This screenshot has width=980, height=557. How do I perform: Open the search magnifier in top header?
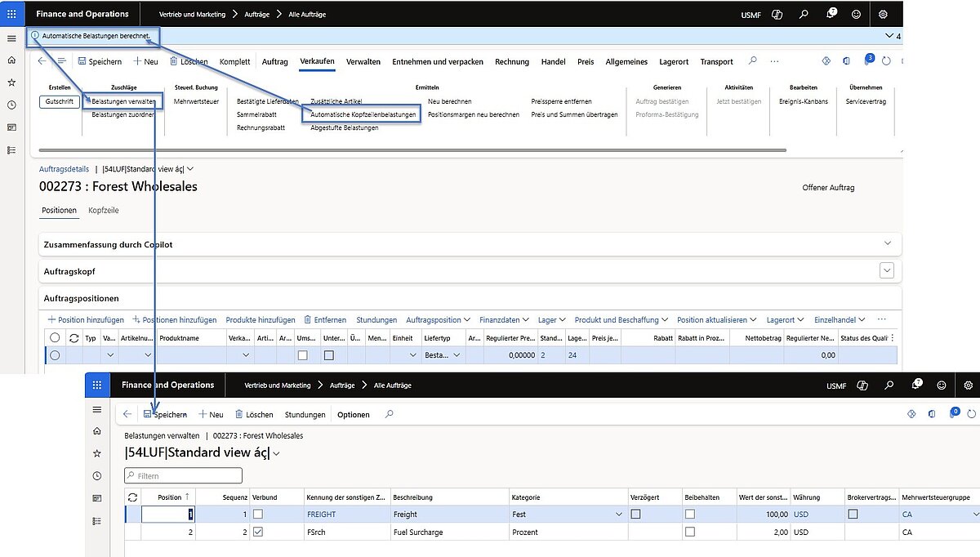pyautogui.click(x=804, y=14)
